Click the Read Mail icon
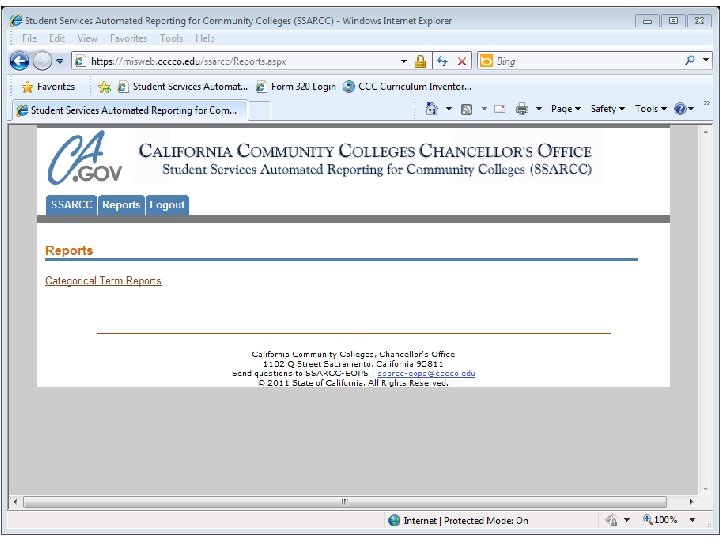Image resolution: width=720 pixels, height=540 pixels. click(500, 109)
